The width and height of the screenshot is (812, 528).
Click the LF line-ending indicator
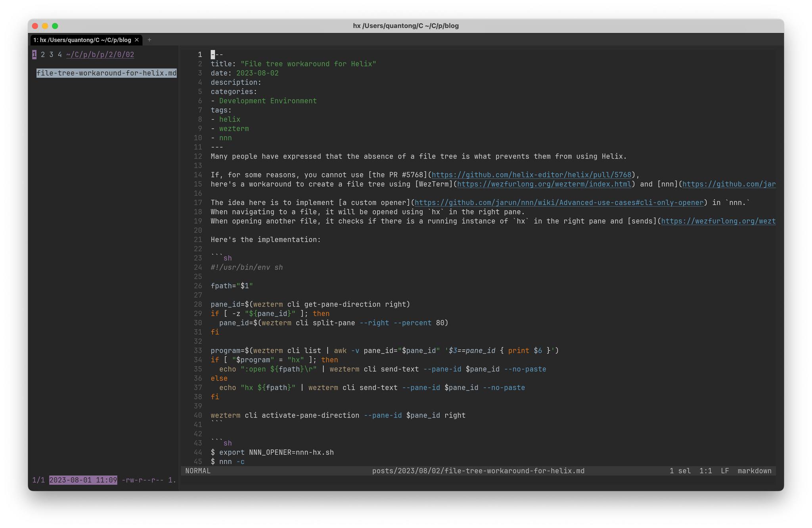725,471
